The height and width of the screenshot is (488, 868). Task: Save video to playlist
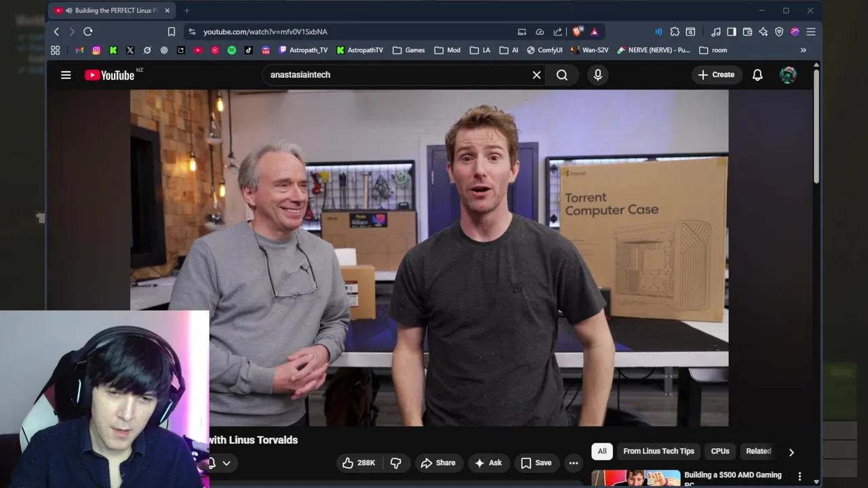(536, 463)
